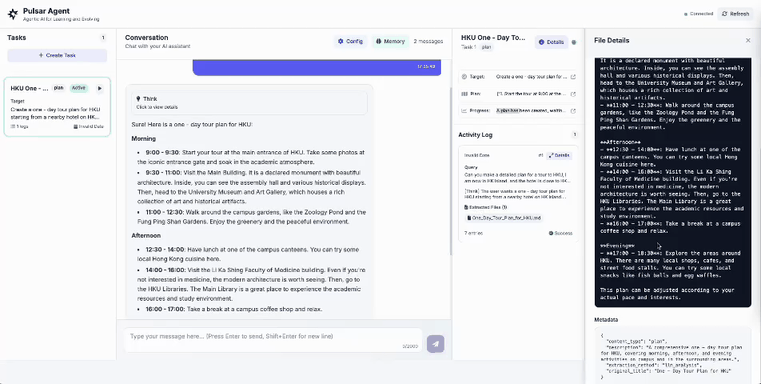Screen dimensions: 761x384
Task: Close the File Details panel
Action: point(748,40)
